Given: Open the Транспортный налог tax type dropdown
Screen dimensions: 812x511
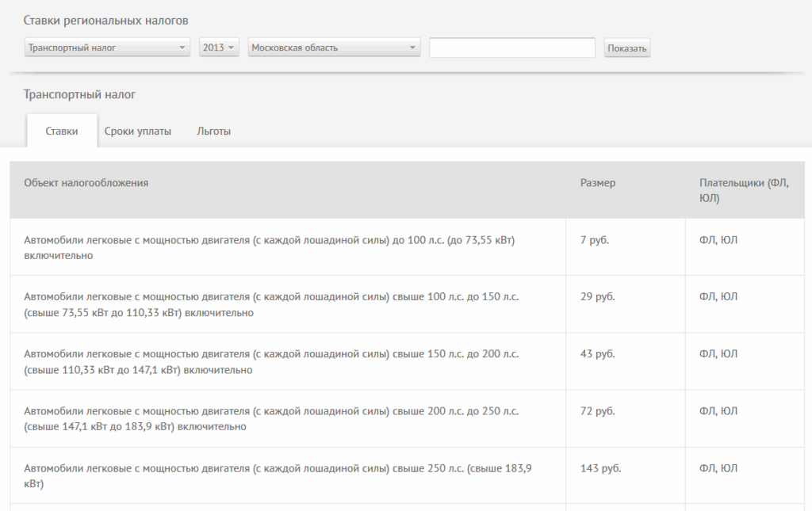Looking at the screenshot, I should click(x=106, y=48).
